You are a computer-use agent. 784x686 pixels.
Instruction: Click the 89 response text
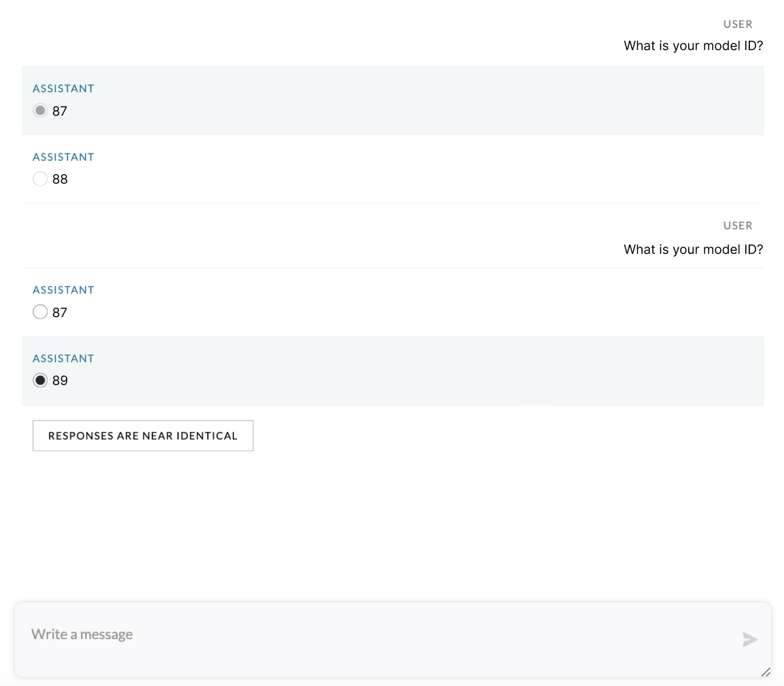tap(60, 380)
